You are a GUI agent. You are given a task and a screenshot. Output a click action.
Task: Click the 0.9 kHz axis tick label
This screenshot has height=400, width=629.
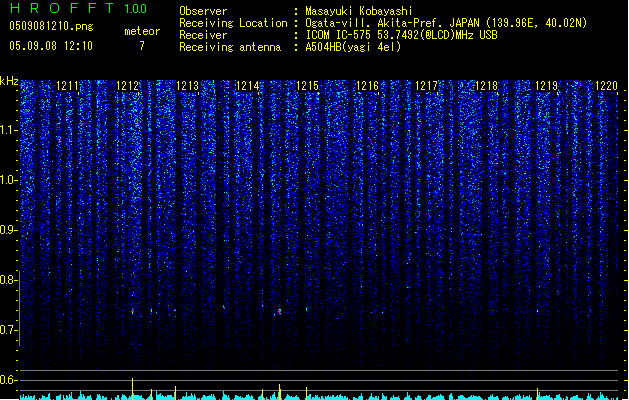[x=8, y=230]
